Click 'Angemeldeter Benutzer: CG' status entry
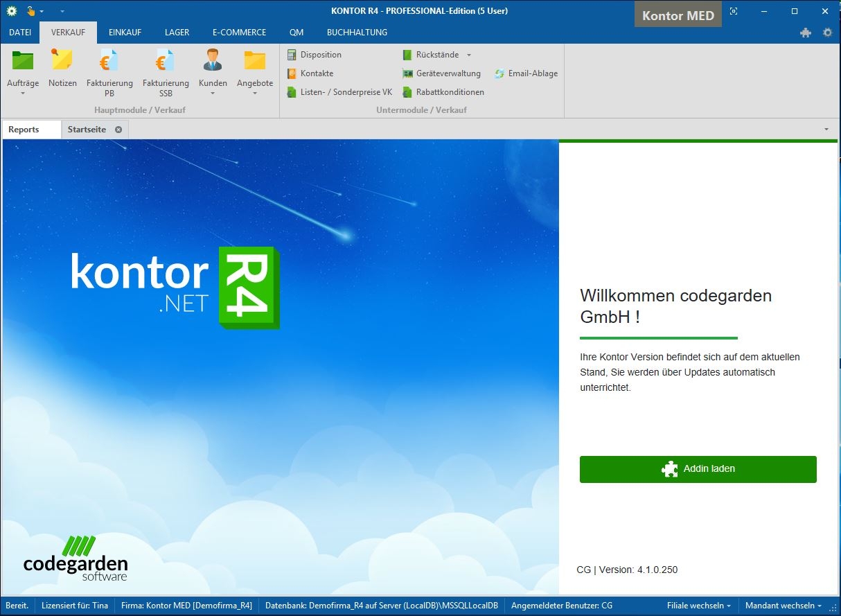 [x=562, y=606]
